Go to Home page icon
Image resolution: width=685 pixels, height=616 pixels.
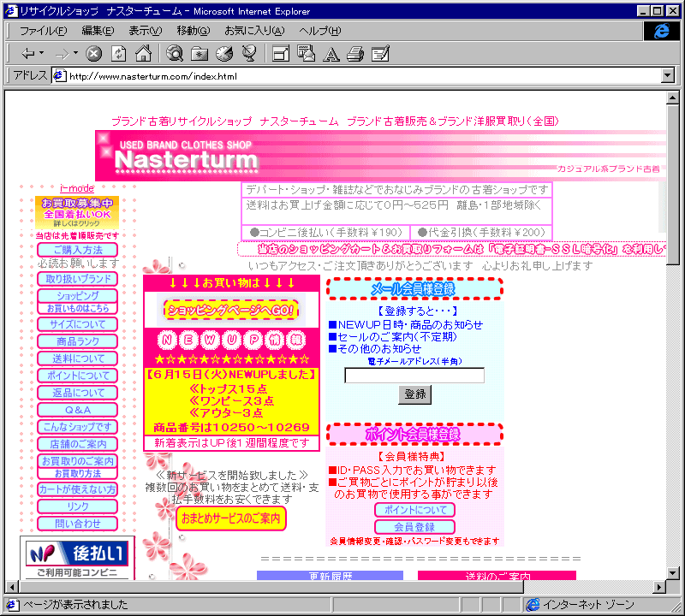coord(143,54)
